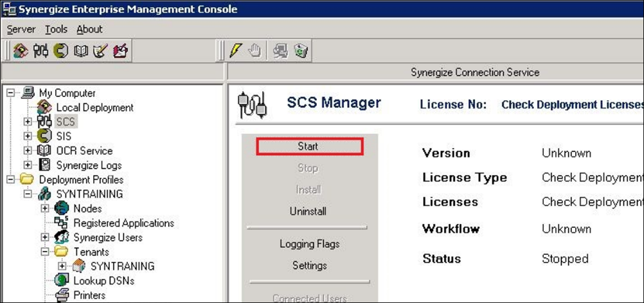Open the Server menu
Image resolution: width=644 pixels, height=303 pixels.
21,29
